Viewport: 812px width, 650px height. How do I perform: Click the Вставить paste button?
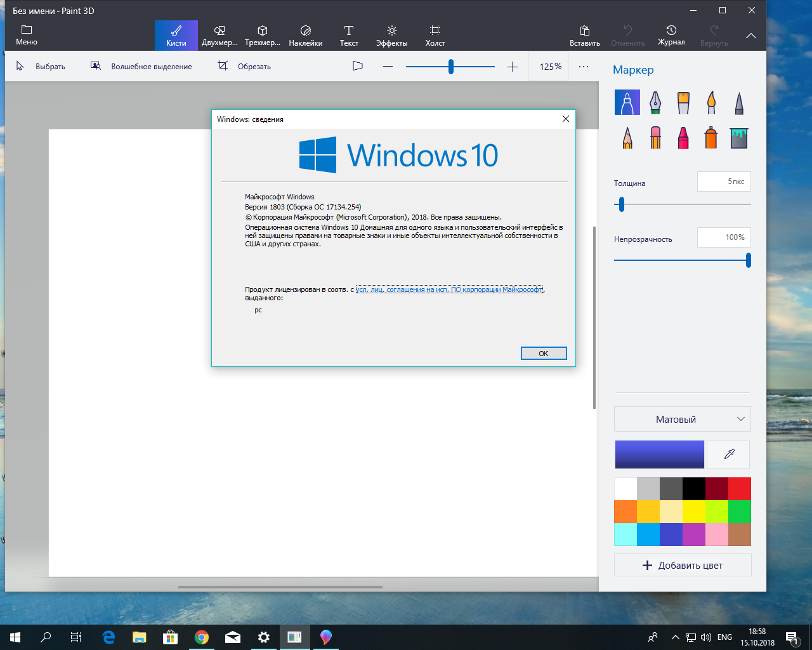point(585,36)
